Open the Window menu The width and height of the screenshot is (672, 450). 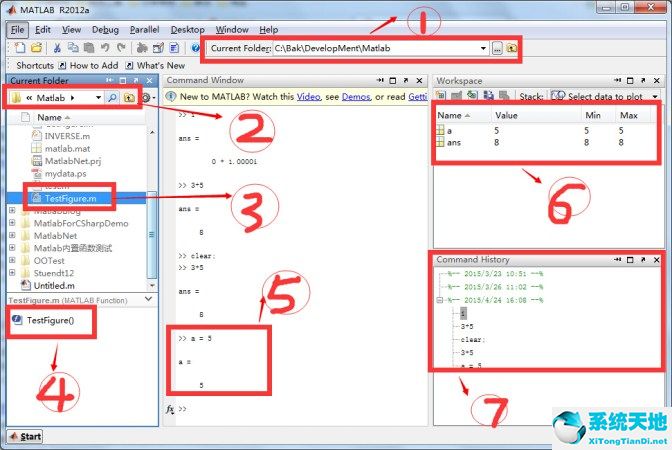tap(232, 30)
